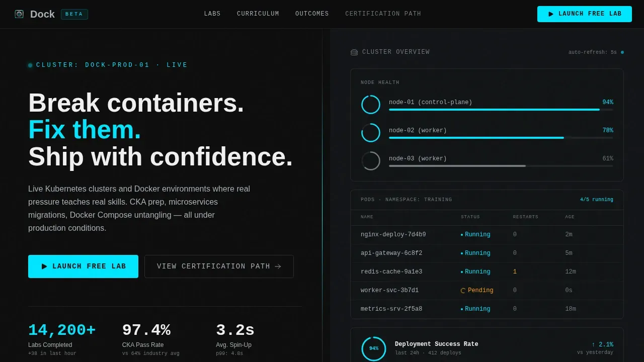This screenshot has height=362, width=644.
Task: Click Deployment Success Rate title
Action: 437,344
